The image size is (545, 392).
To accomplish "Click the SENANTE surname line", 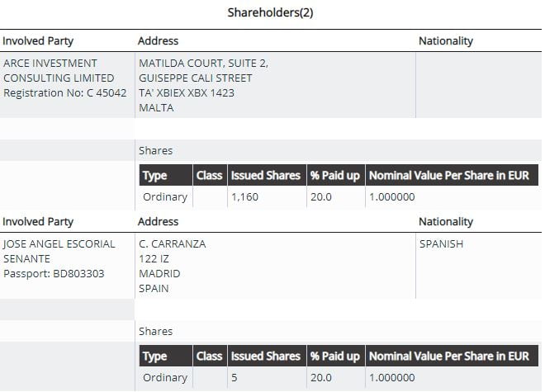I will pyautogui.click(x=28, y=259).
